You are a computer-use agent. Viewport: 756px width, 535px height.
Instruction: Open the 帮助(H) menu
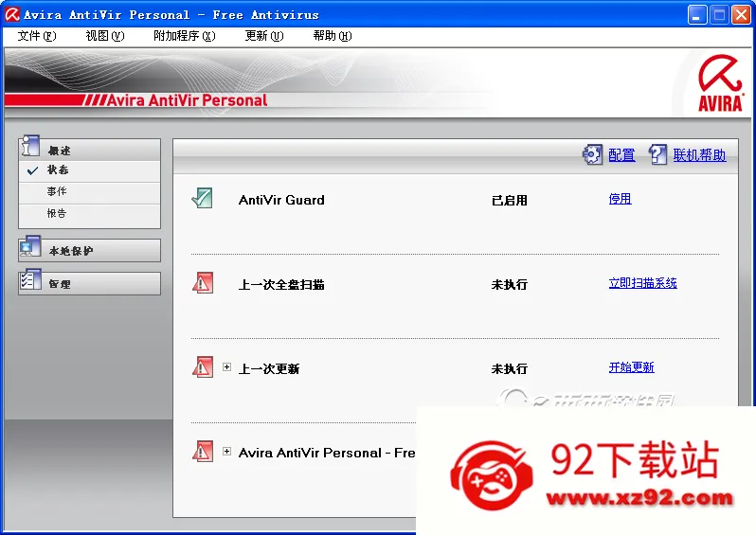pyautogui.click(x=333, y=36)
